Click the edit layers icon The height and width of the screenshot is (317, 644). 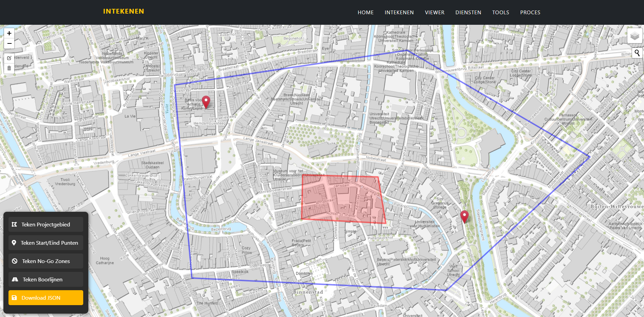(x=9, y=58)
